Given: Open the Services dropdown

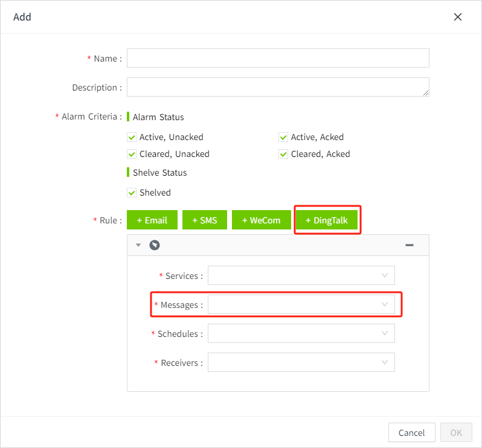Looking at the screenshot, I should pos(301,275).
